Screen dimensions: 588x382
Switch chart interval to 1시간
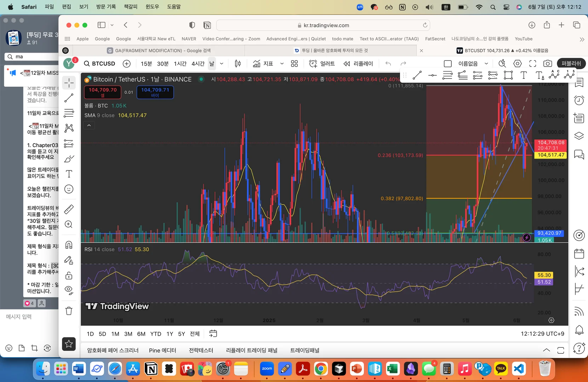[x=180, y=64]
